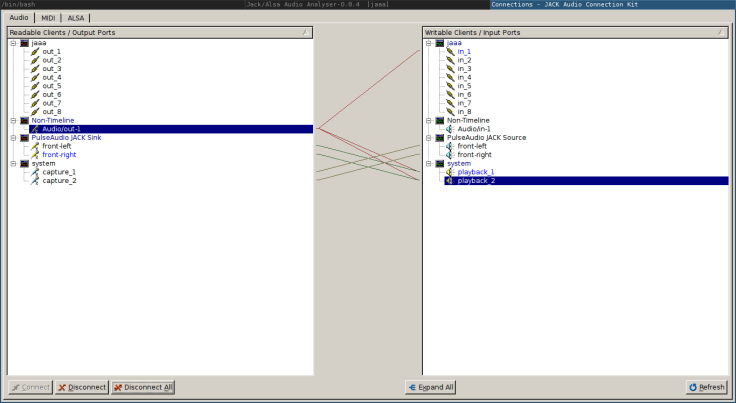Select the capture_2 port under system
The image size is (736, 403).
(x=59, y=181)
